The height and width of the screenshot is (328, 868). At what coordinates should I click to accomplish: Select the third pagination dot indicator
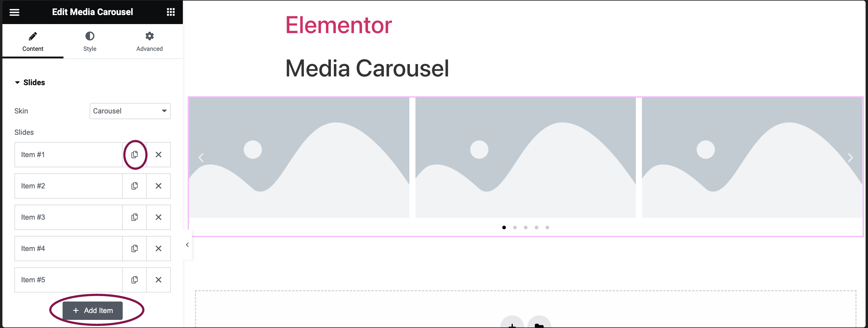coord(525,227)
